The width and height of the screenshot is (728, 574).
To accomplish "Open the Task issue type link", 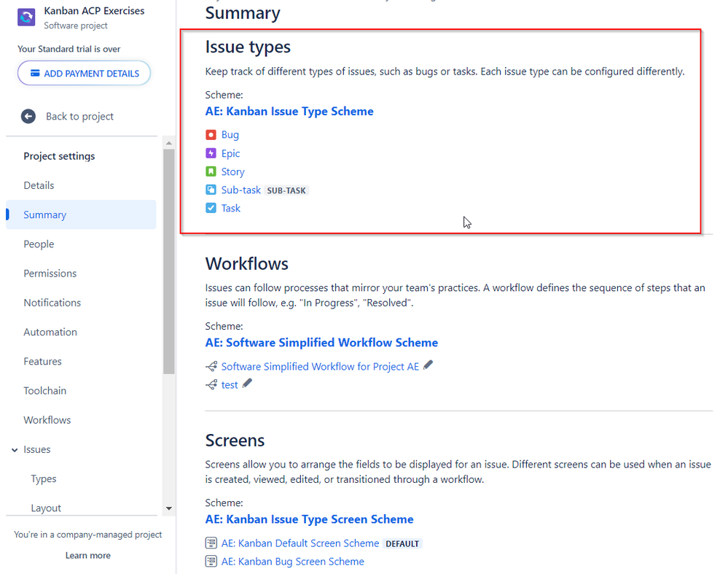I will tap(231, 208).
